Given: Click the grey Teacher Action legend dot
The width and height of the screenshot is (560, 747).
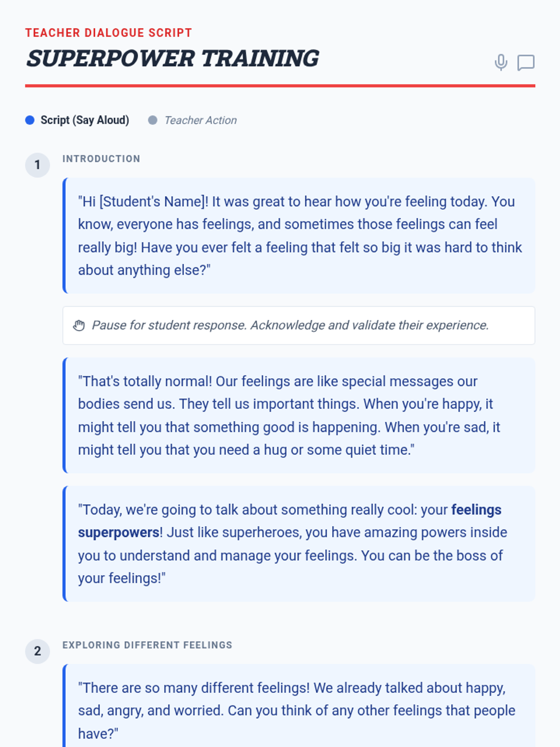Looking at the screenshot, I should click(x=153, y=120).
